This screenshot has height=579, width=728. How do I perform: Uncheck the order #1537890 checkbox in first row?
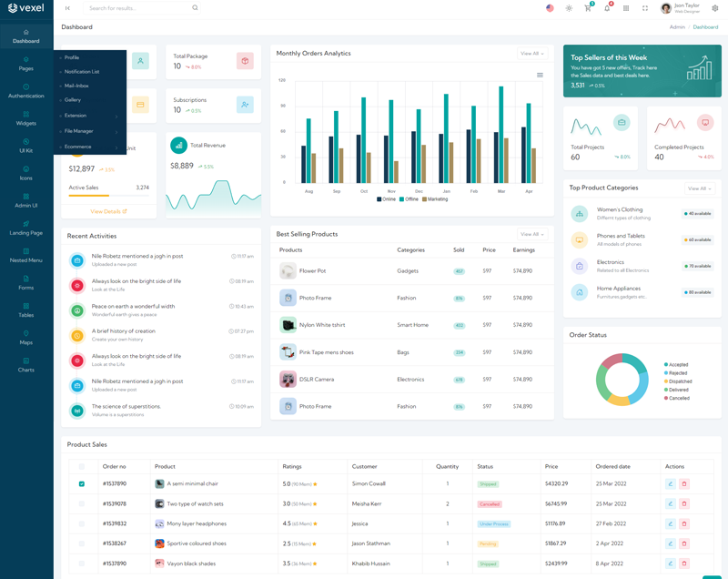[x=82, y=483]
